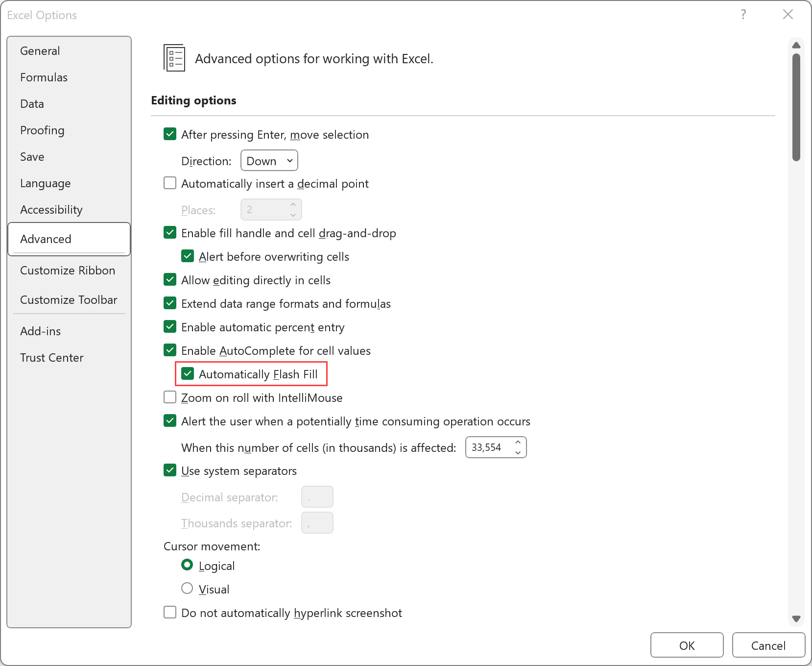
Task: Go to Customize Ribbon settings
Action: pyautogui.click(x=68, y=271)
